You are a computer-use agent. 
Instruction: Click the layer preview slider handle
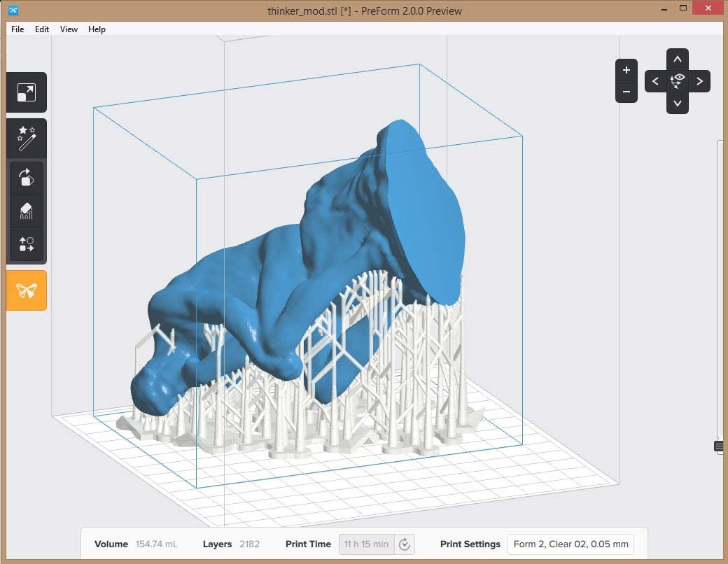point(720,446)
